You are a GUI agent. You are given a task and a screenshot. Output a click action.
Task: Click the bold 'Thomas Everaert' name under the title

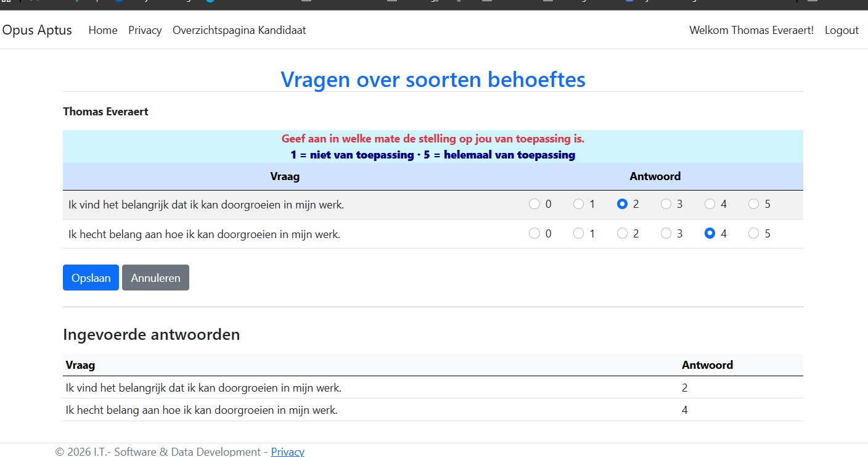pos(105,112)
